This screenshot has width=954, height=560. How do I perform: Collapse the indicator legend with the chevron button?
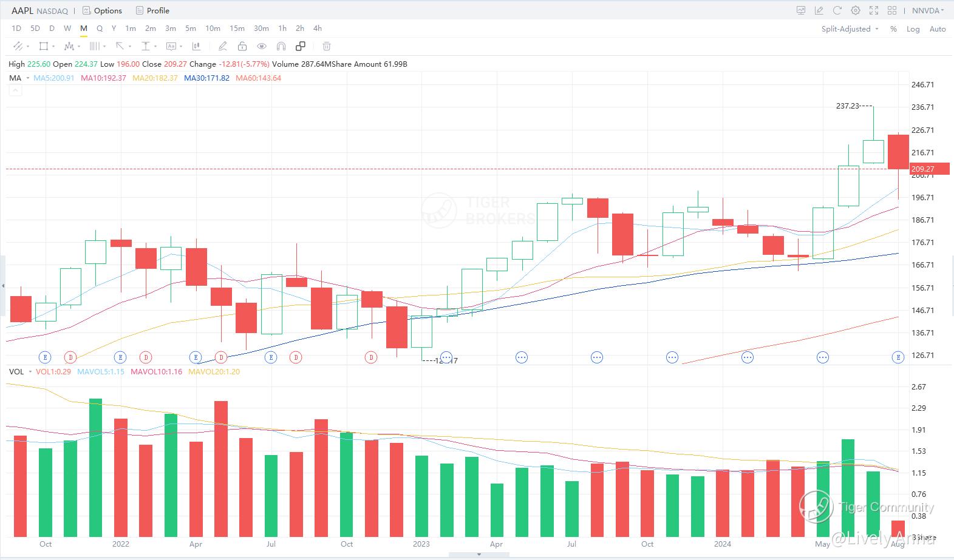[15, 90]
